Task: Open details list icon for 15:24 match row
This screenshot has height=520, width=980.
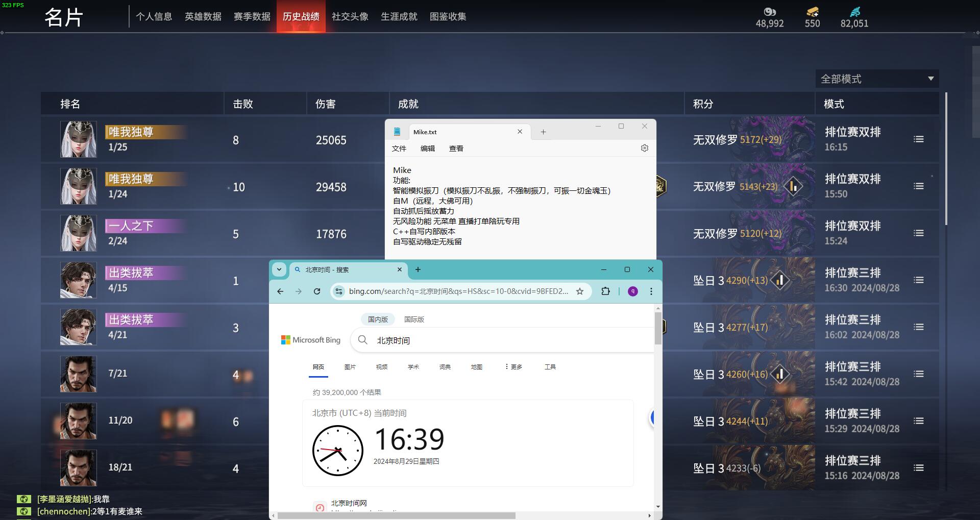Action: pos(919,233)
